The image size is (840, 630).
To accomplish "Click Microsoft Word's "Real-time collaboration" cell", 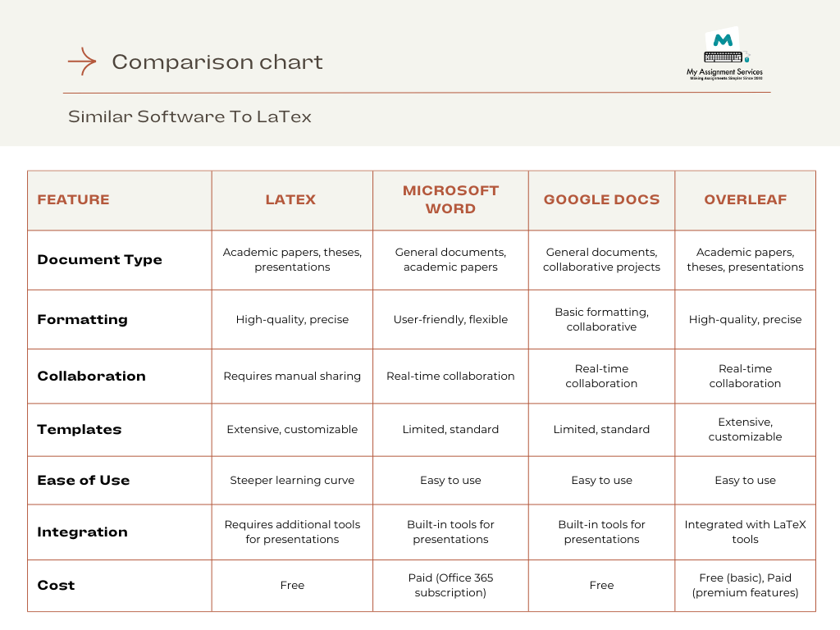I will 450,376.
